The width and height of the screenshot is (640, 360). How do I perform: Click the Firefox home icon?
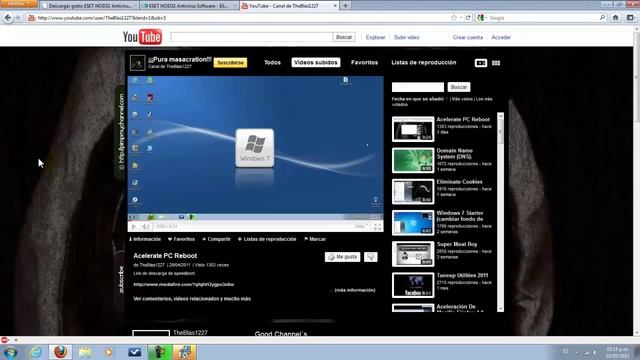click(x=616, y=18)
